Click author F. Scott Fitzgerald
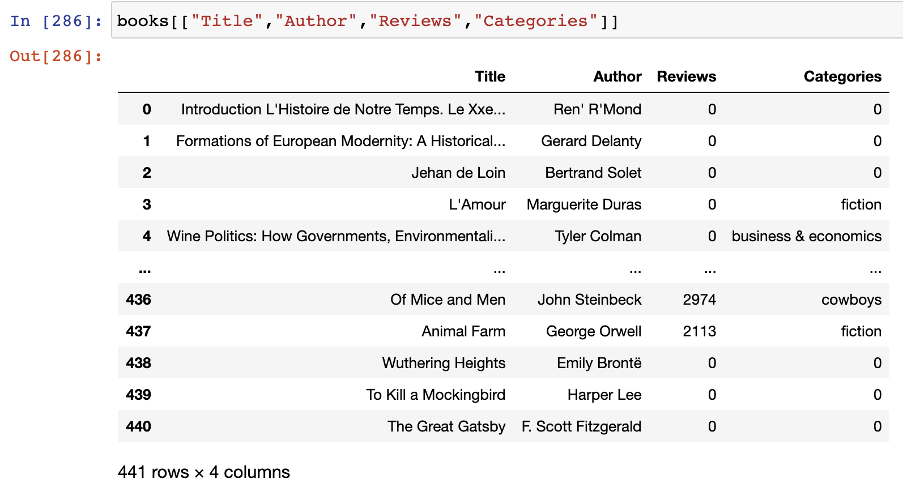This screenshot has width=904, height=488. pyautogui.click(x=581, y=426)
